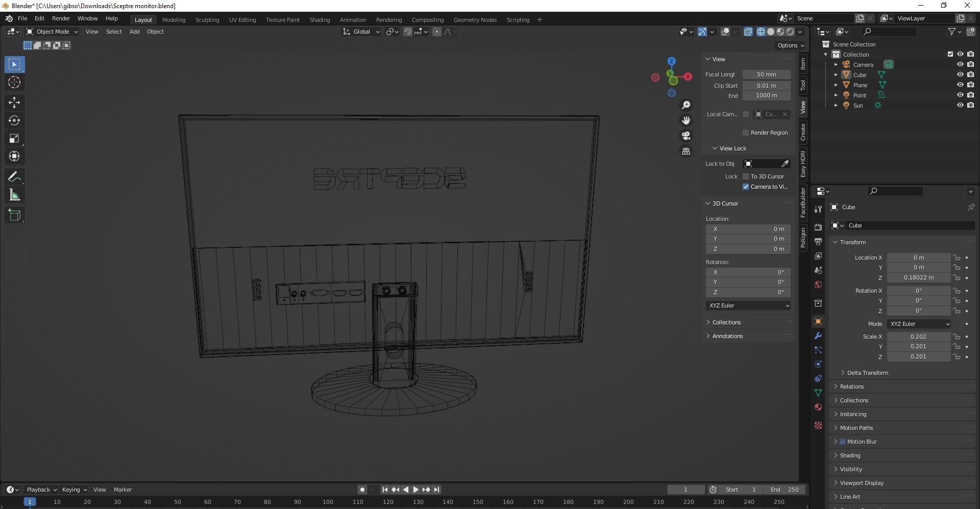Open the Physics properties tab icon

[x=818, y=364]
